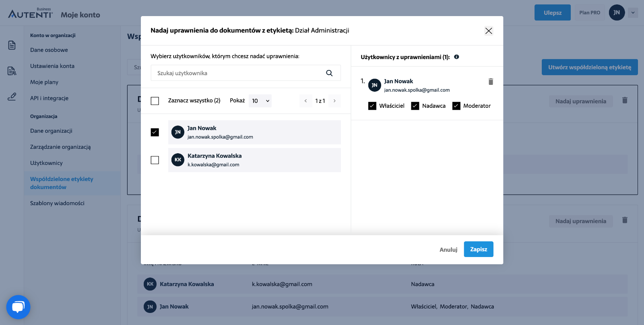The height and width of the screenshot is (325, 644).
Task: Open Szablony wiadomości menu item
Action: click(57, 203)
